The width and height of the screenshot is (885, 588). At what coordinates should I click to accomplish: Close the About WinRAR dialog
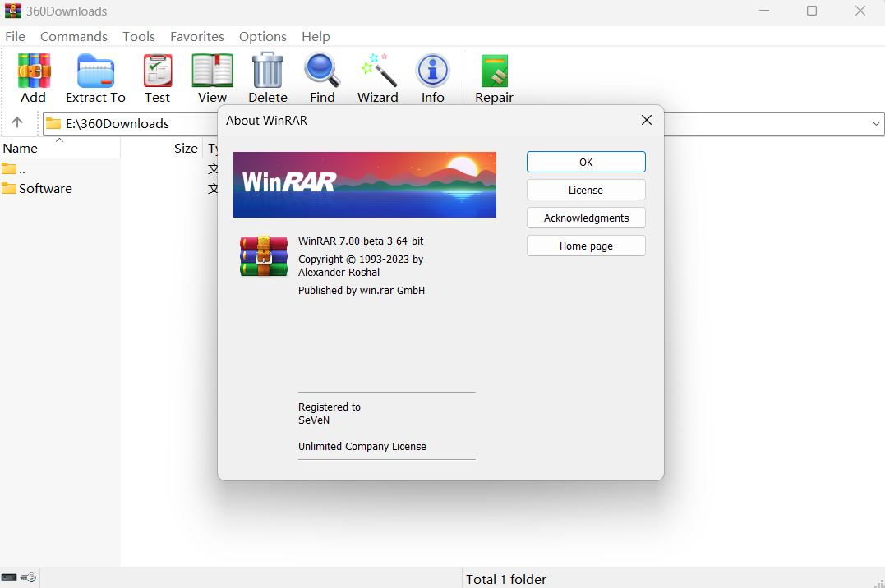[647, 120]
